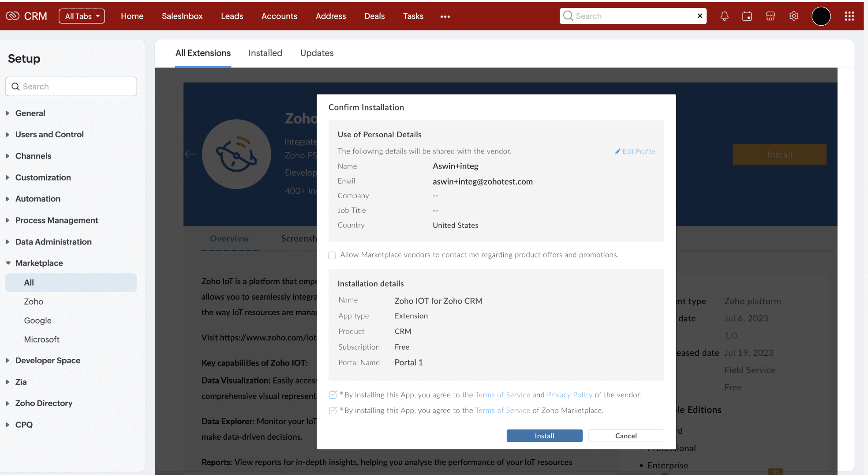
Task: Click installation name Zoho IOT for Zoho CRM
Action: click(438, 301)
